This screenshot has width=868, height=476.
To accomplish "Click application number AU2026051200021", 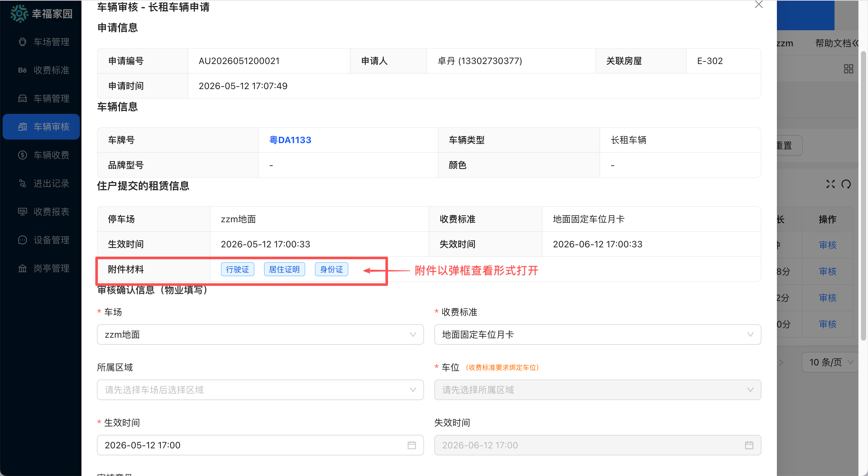I will tap(239, 61).
